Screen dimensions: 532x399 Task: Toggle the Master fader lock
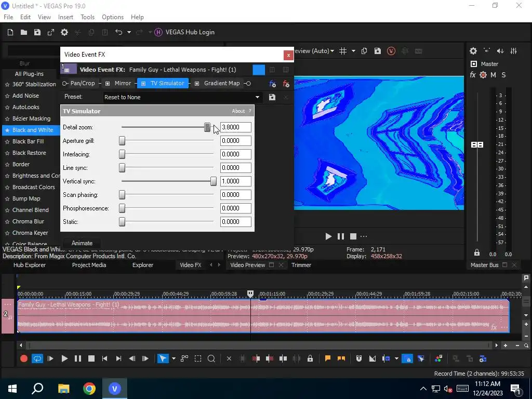pyautogui.click(x=477, y=252)
